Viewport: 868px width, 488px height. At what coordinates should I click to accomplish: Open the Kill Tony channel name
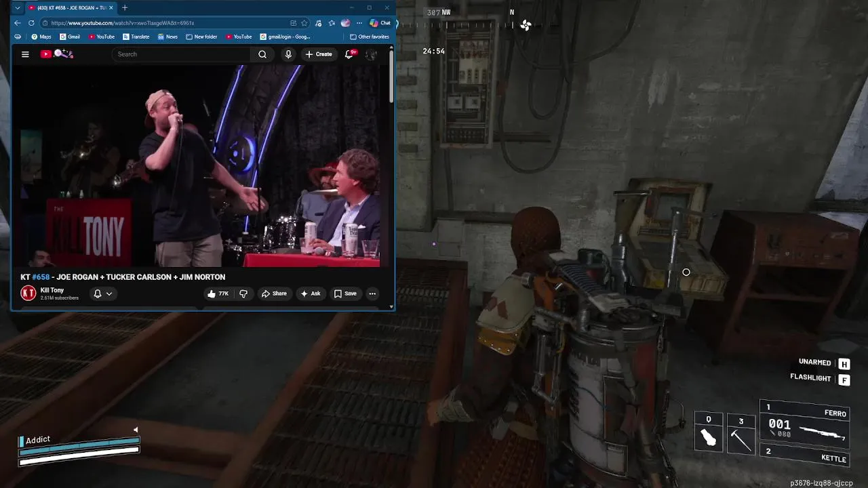[x=52, y=290]
